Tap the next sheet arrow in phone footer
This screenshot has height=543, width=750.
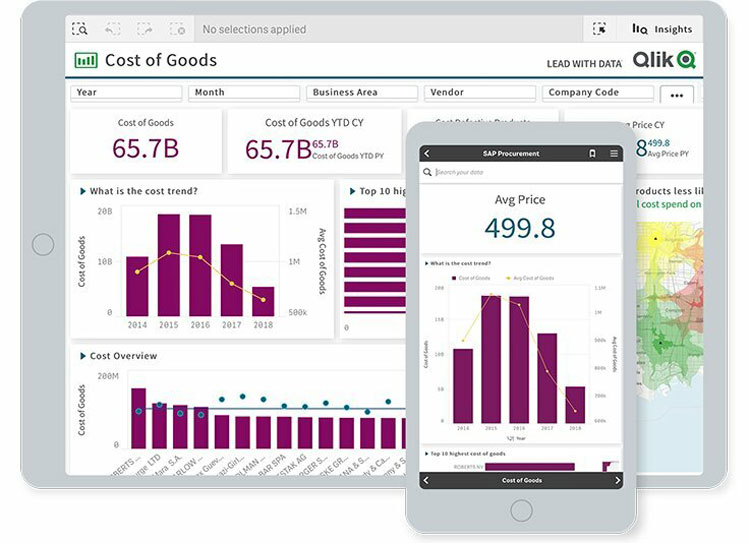pyautogui.click(x=613, y=480)
